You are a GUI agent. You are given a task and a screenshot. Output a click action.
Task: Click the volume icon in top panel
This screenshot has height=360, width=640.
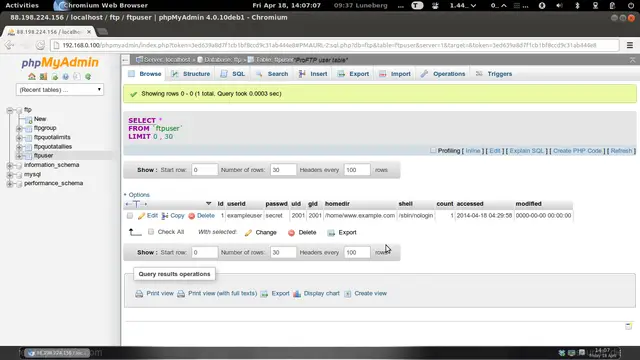(x=559, y=5)
